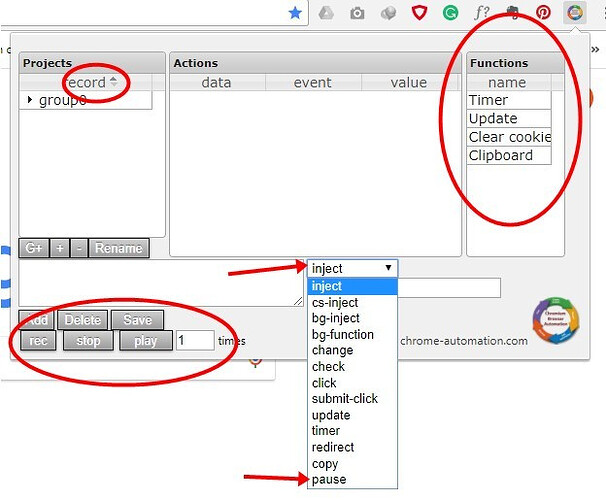The width and height of the screenshot is (606, 500).
Task: Click the Pinterest extension icon
Action: [543, 13]
